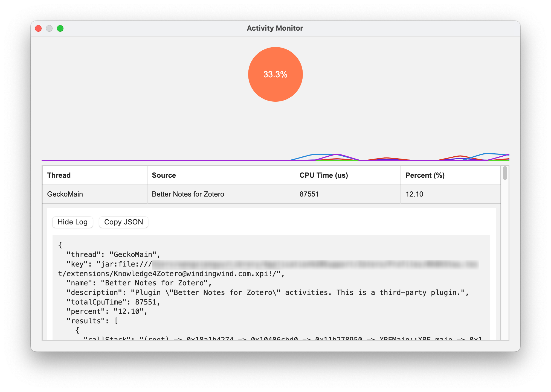The width and height of the screenshot is (551, 392).
Task: Click the Activity Monitor window title
Action: pyautogui.click(x=275, y=28)
